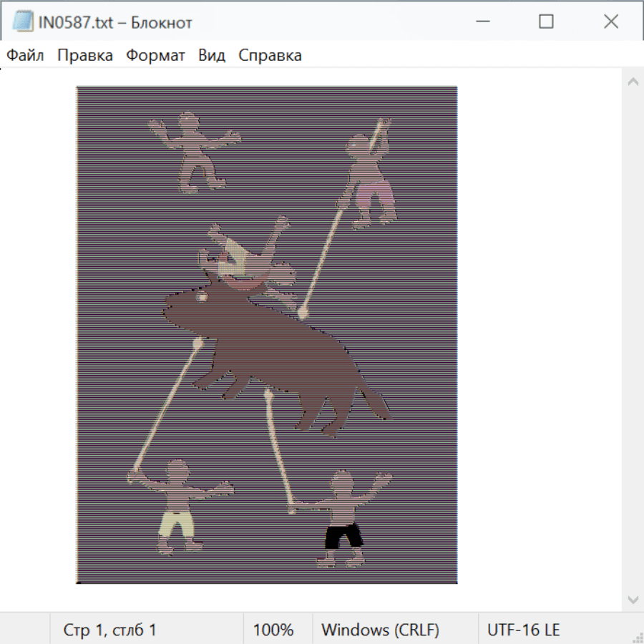644x644 pixels.
Task: Click the resize grip in the bottom-right corner
Action: click(637, 637)
